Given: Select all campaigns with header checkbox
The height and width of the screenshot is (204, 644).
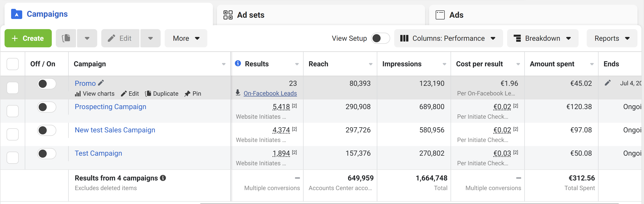Looking at the screenshot, I should tap(13, 64).
